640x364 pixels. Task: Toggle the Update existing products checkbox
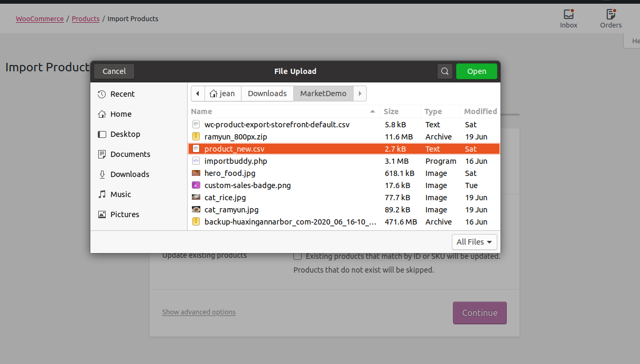tap(298, 256)
